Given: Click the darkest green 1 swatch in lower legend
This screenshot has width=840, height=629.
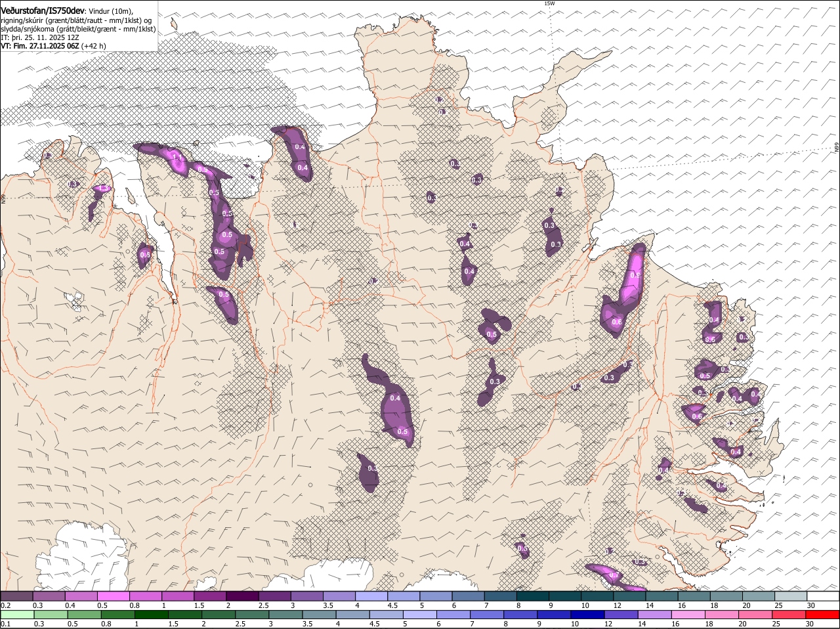Looking at the screenshot, I should click(152, 615).
